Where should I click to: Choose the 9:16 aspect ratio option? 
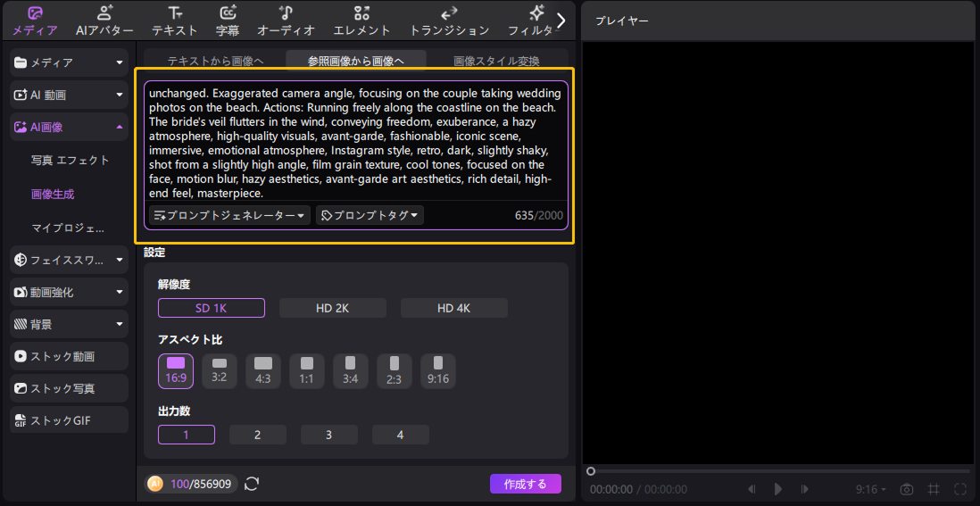[437, 370]
